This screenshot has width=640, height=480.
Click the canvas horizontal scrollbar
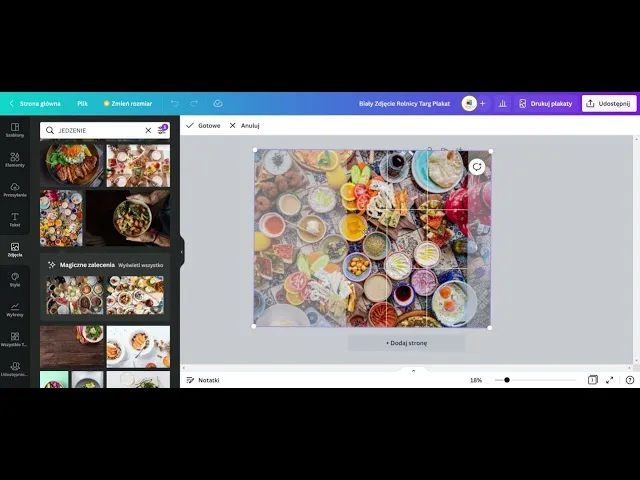(407, 368)
